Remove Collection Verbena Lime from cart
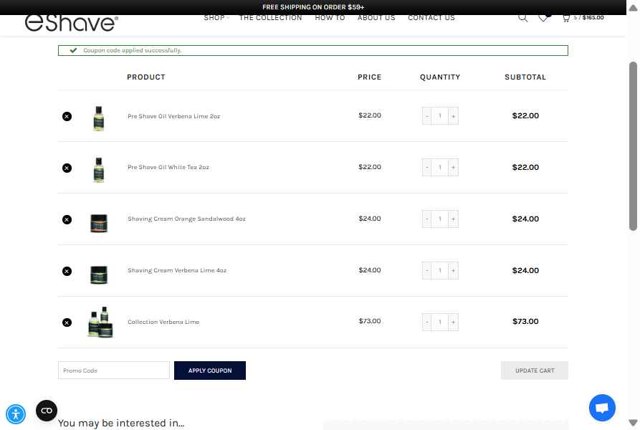Screen dimensions: 640x430 click(x=67, y=322)
